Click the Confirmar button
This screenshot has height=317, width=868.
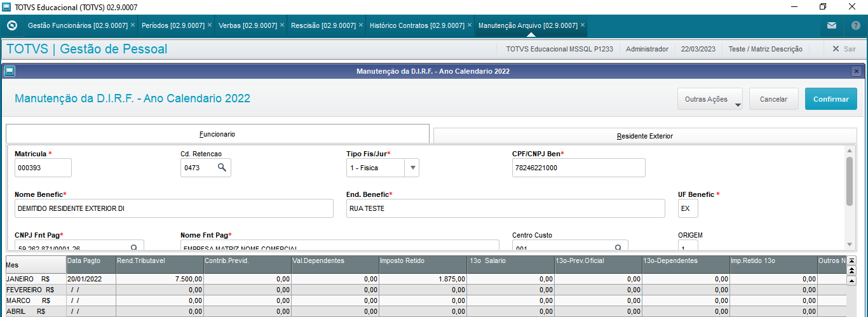[x=831, y=99]
